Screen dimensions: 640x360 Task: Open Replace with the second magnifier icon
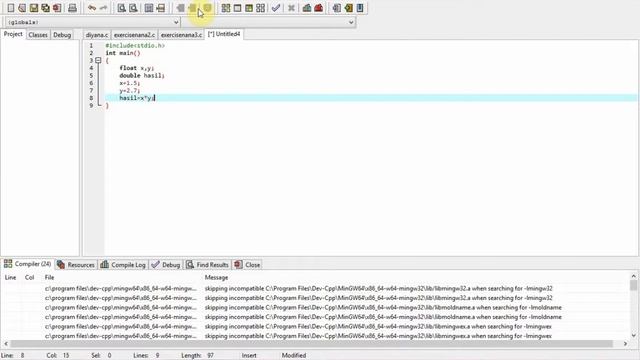(x=133, y=8)
